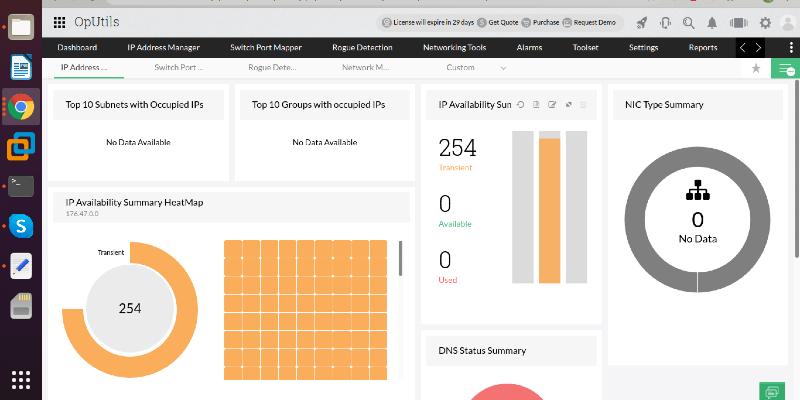Mark dashboard as favorite with star

pyautogui.click(x=756, y=68)
